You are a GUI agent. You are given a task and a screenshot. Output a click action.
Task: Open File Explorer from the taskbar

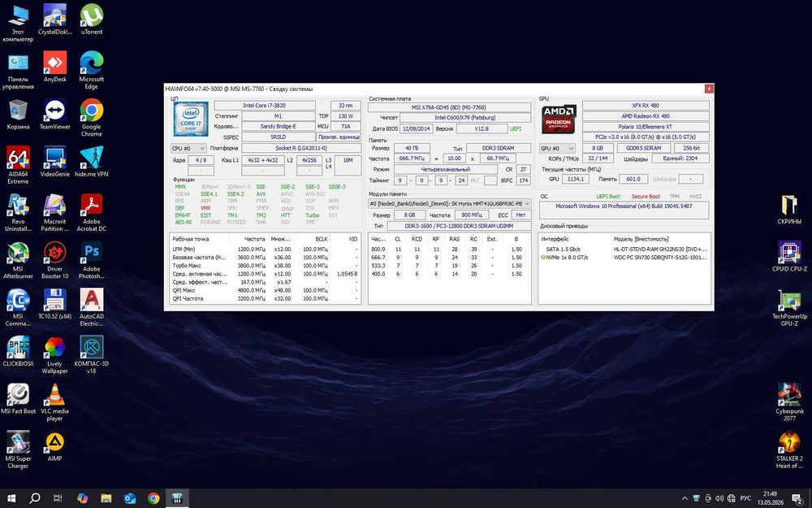pos(106,498)
